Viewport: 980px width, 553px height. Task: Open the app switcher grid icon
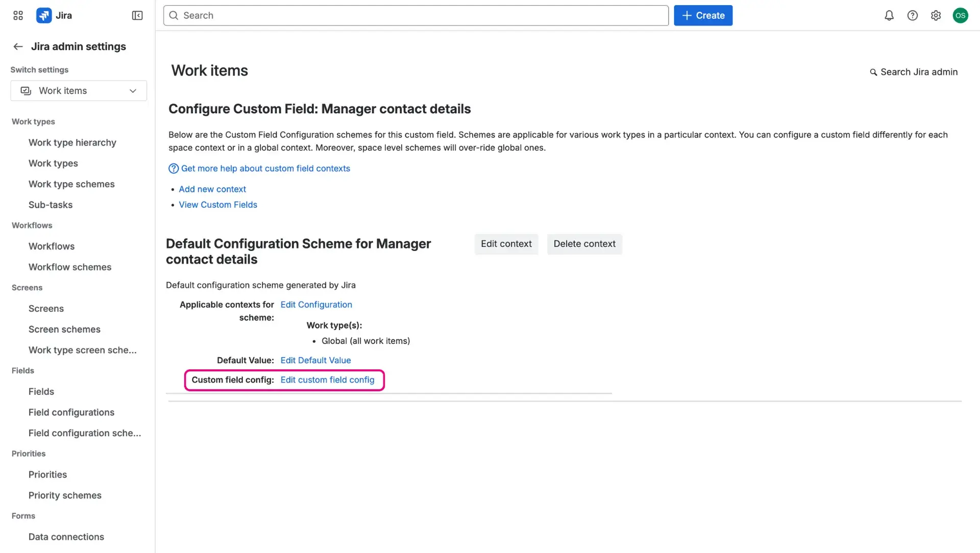click(17, 15)
